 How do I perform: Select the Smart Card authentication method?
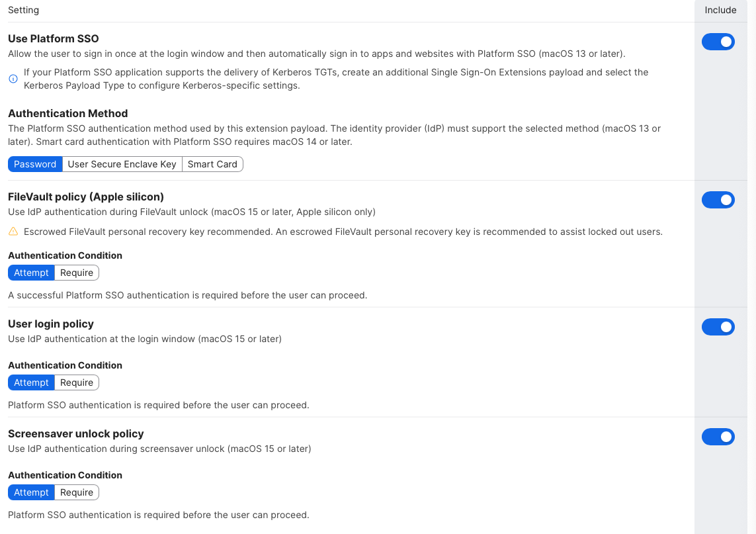[212, 164]
